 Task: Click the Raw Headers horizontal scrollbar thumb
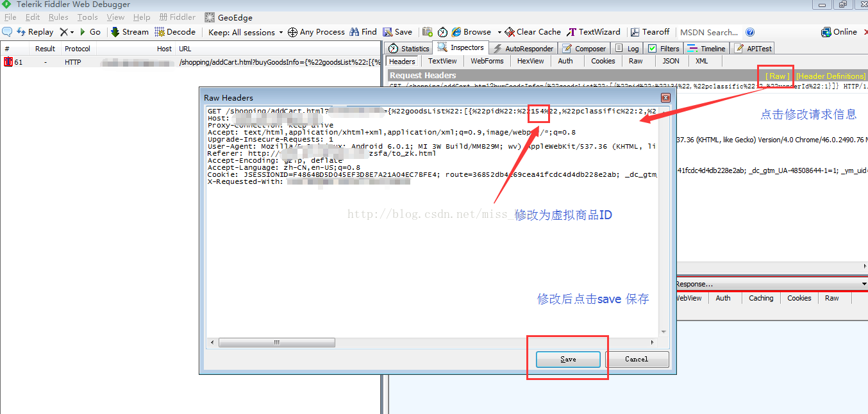click(277, 343)
